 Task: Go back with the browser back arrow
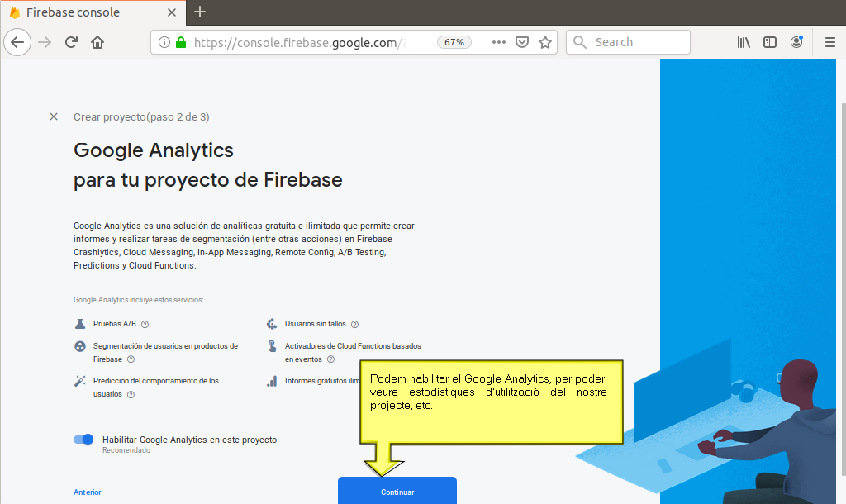pyautogui.click(x=17, y=42)
